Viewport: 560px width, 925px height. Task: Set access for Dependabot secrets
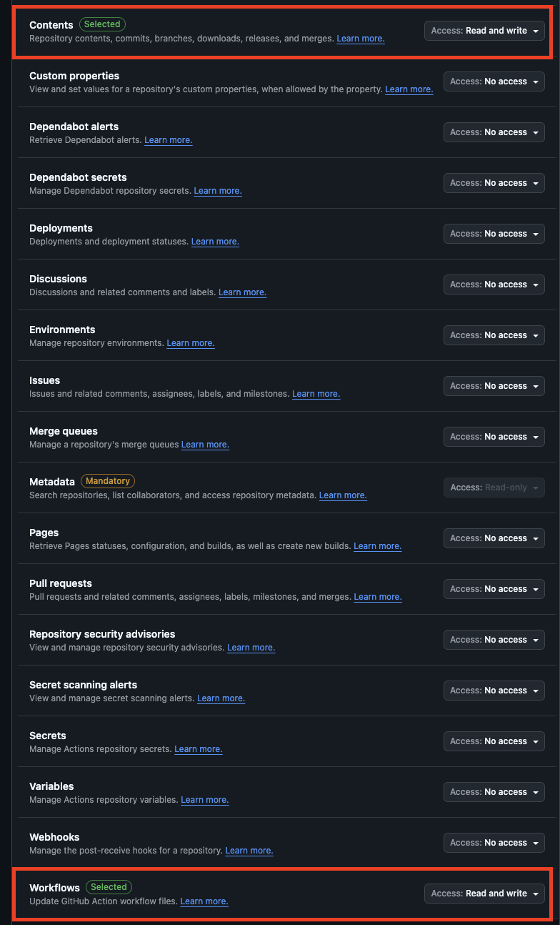click(x=494, y=183)
